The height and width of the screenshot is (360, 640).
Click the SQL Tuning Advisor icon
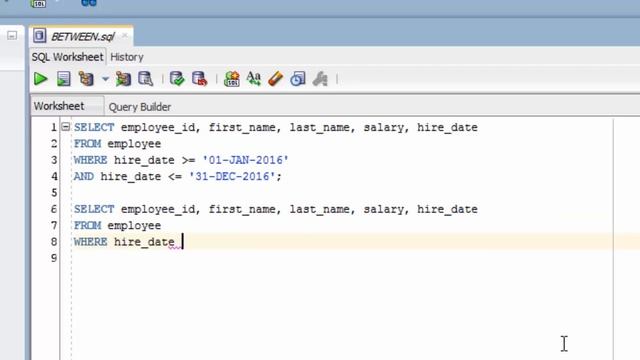tap(145, 79)
